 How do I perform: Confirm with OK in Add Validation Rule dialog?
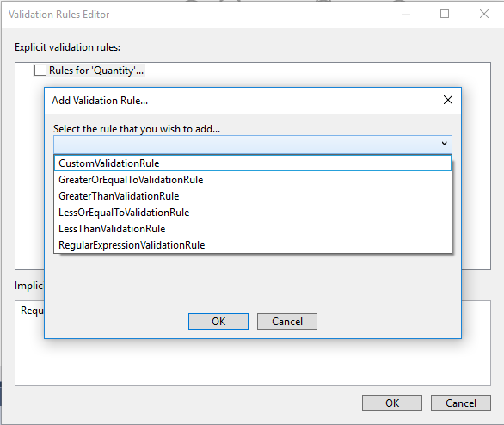(x=218, y=321)
